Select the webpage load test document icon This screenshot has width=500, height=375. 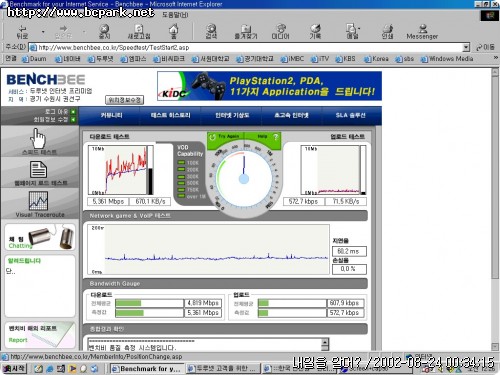pyautogui.click(x=38, y=170)
